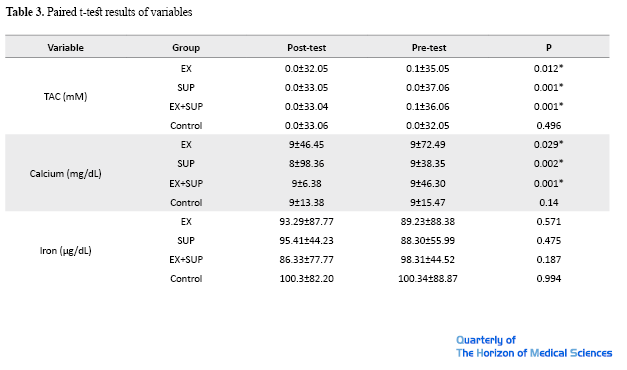This screenshot has height=370, width=627.
Task: Click the 93.29±87.77 post-test cell
Action: tap(306, 222)
